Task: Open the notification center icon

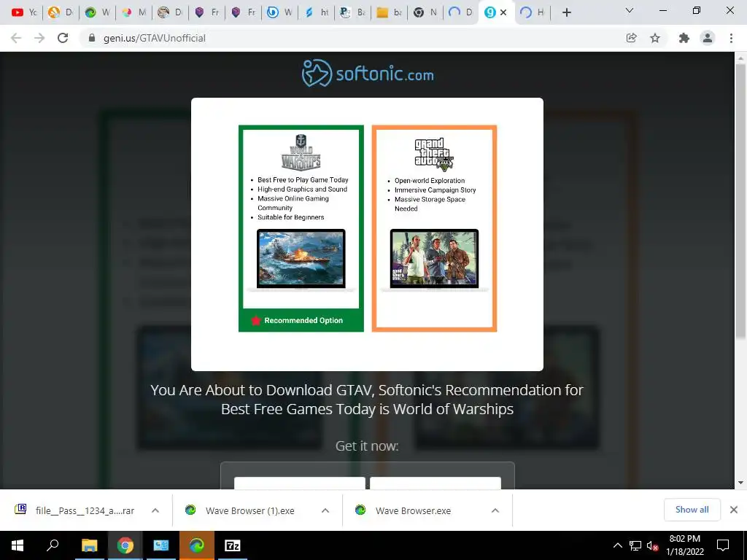Action: 723,545
